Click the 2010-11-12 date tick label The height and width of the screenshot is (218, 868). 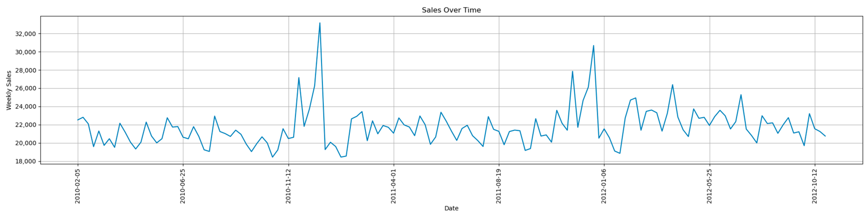288,186
